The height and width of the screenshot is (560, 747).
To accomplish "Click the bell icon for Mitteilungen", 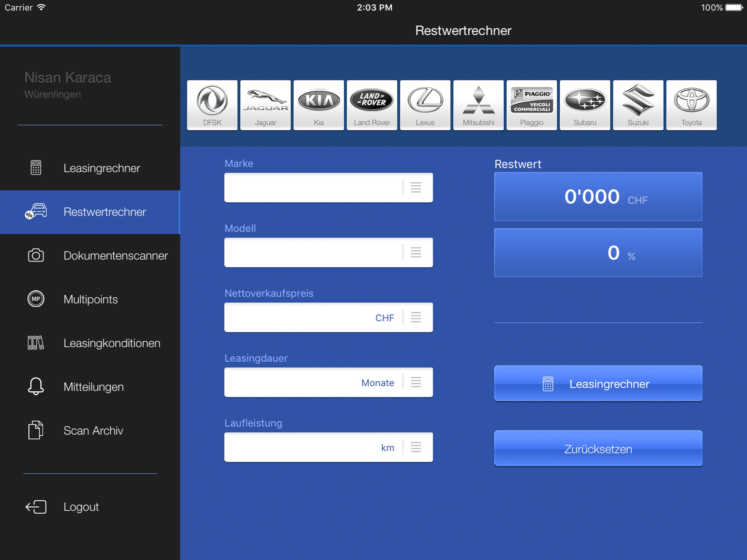I will pos(36,386).
